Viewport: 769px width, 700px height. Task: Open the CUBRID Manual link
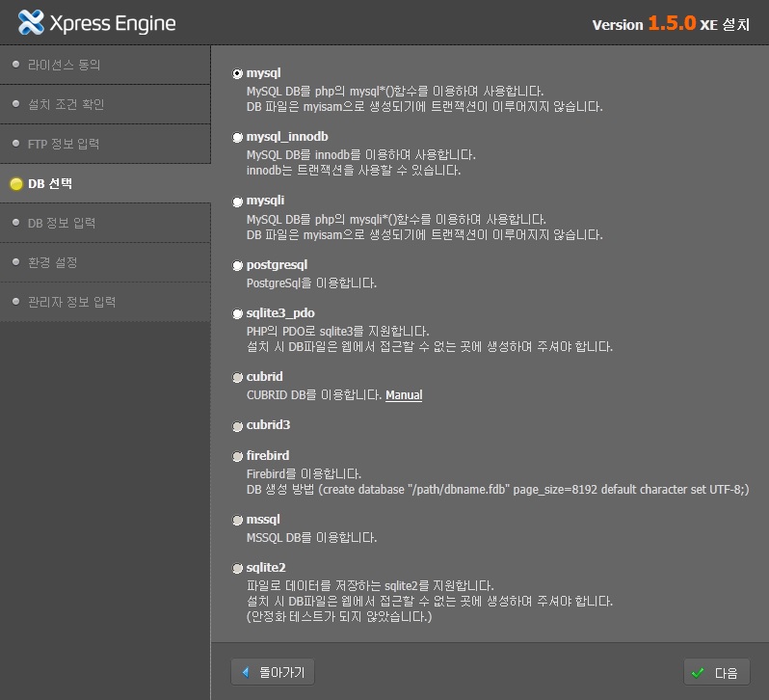pos(404,395)
